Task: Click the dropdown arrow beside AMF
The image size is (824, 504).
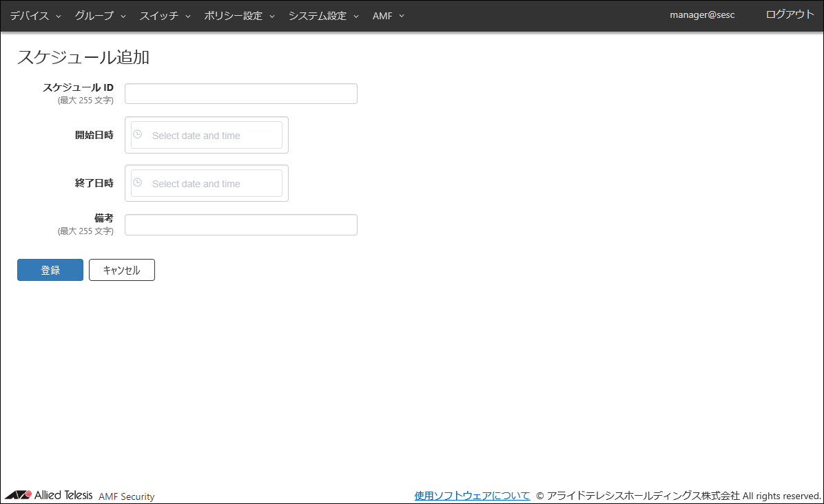Action: (x=402, y=16)
